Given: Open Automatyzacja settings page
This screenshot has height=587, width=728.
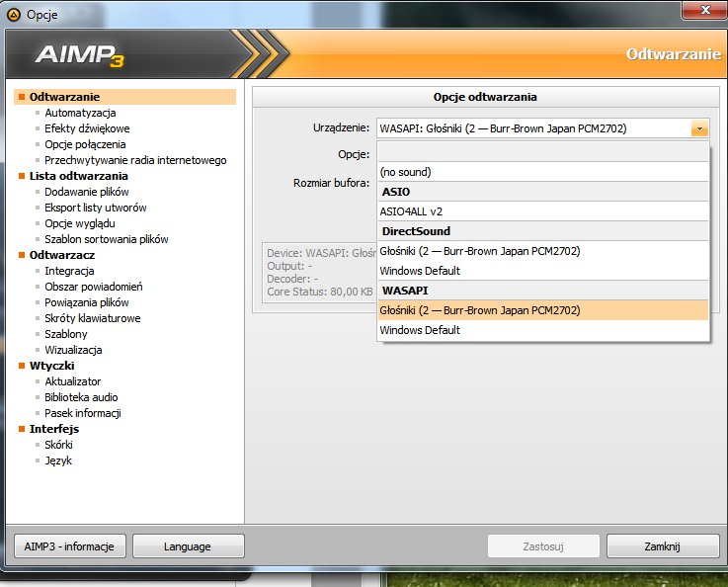Looking at the screenshot, I should click(80, 113).
